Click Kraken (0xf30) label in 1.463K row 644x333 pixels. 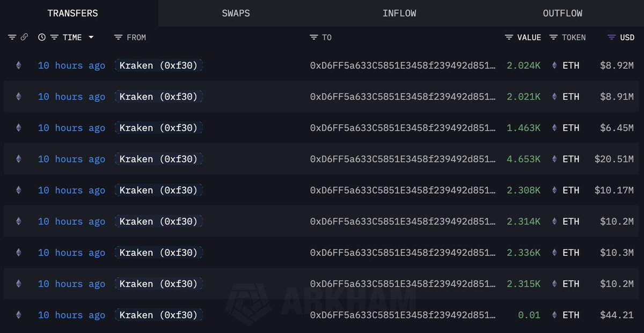click(158, 128)
